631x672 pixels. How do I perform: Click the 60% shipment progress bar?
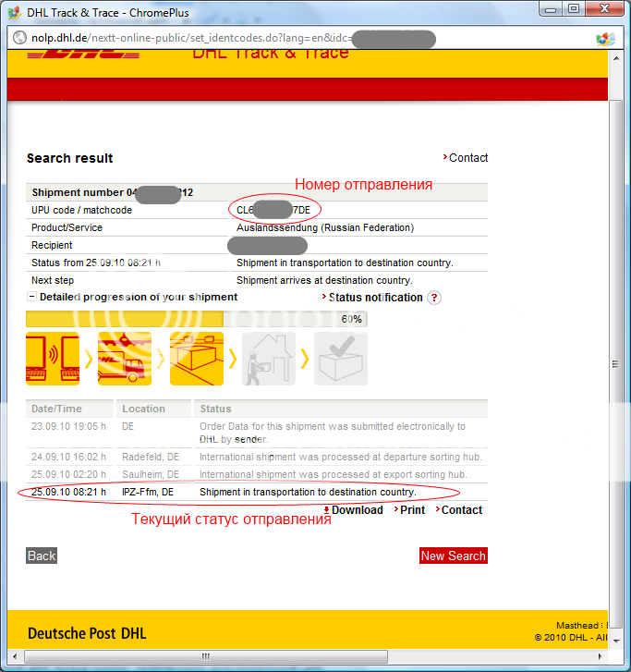tap(196, 319)
